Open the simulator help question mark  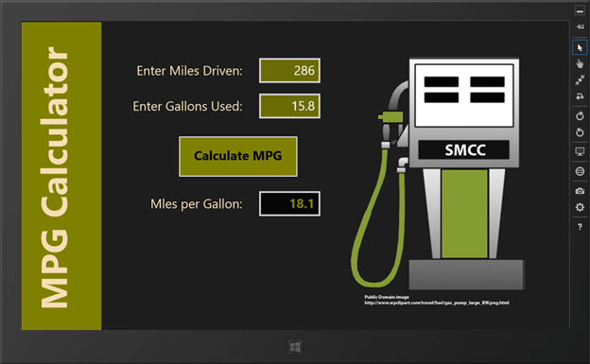click(x=580, y=227)
